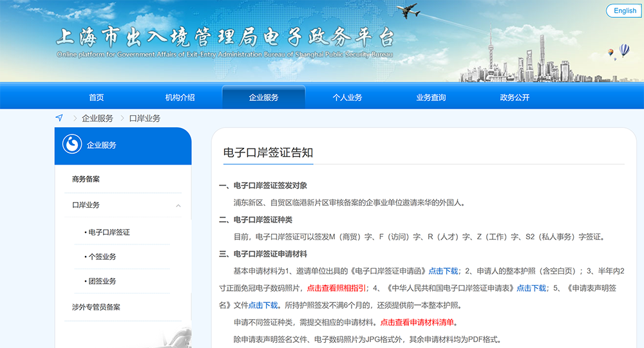The image size is (644, 348).
Task: Collapse the 口岸业务 chevron in sidebar
Action: click(x=178, y=205)
